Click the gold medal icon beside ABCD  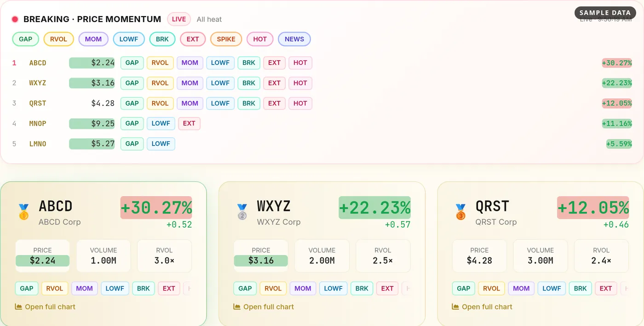point(23,212)
